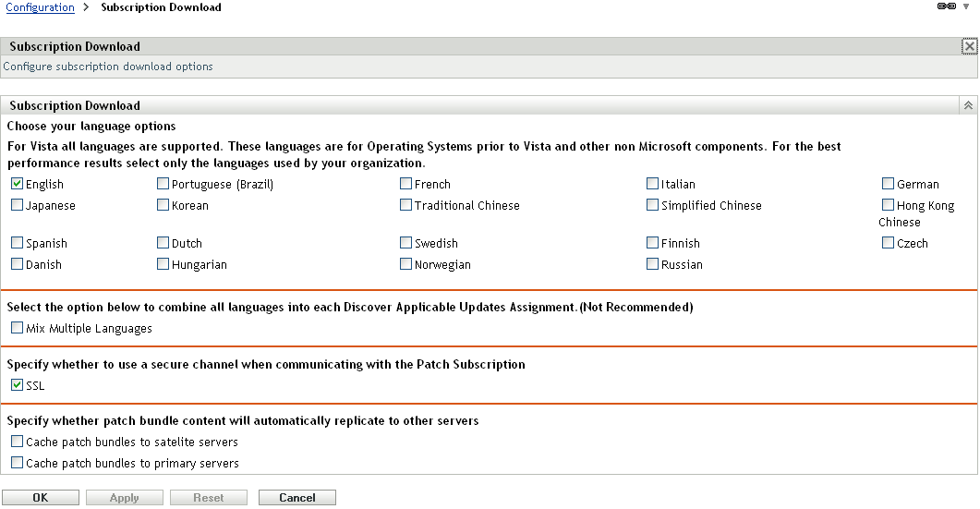Viewport: 980px width, 509px height.
Task: Select the Hong Kong Chinese checkbox
Action: coord(889,205)
